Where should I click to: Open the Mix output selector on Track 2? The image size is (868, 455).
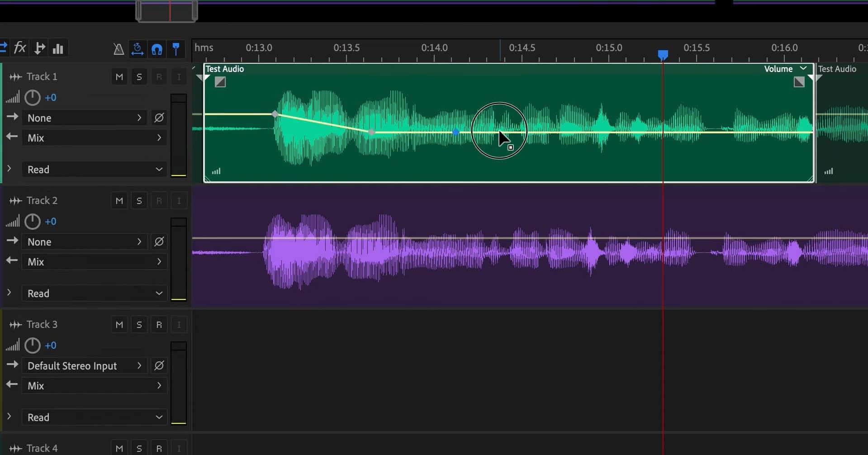click(x=94, y=261)
